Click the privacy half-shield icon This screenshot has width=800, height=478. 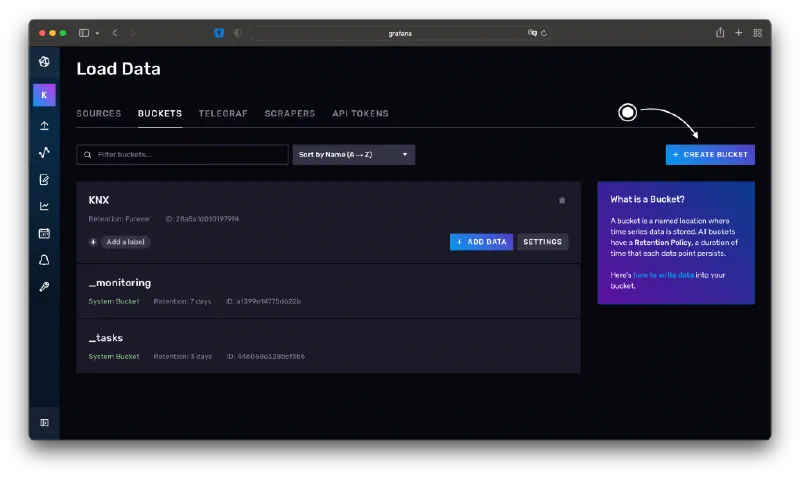(x=238, y=33)
